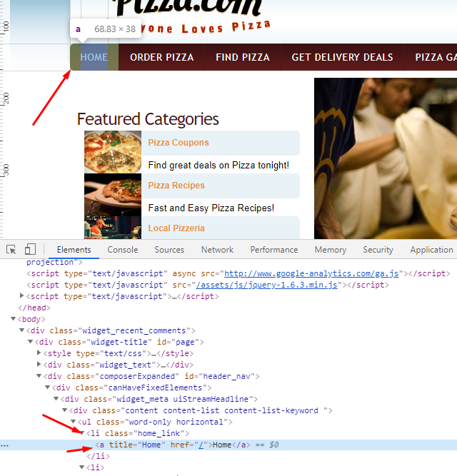
Task: Switch to the Console tab
Action: [123, 250]
